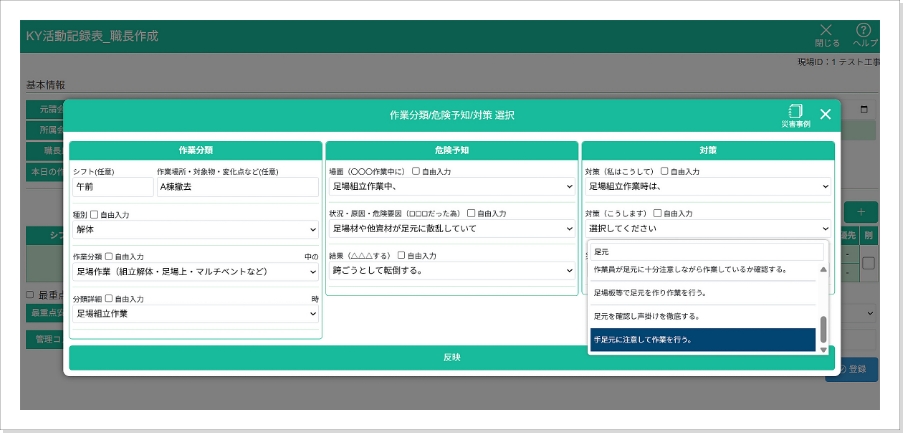Enable 自由入力 for 対策（私はこうして）

[x=665, y=172]
